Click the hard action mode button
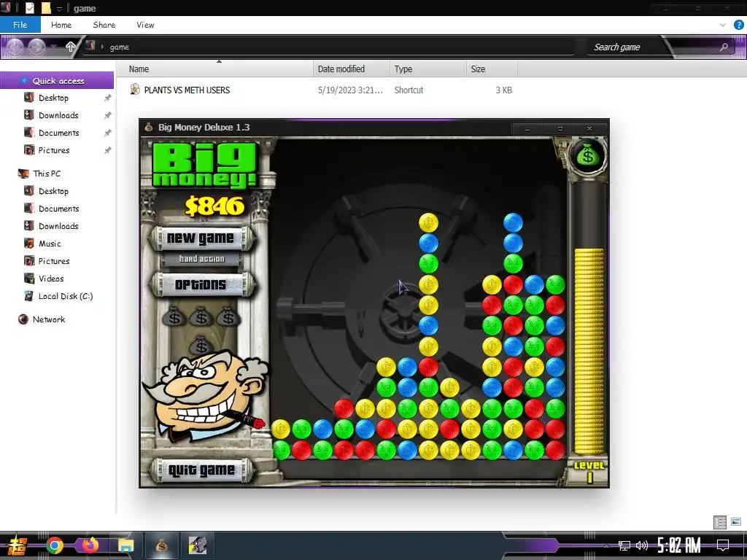The width and height of the screenshot is (747, 560). click(x=201, y=259)
